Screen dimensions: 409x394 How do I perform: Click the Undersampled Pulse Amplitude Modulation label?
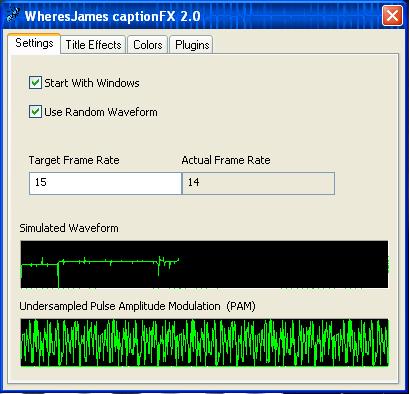click(137, 306)
